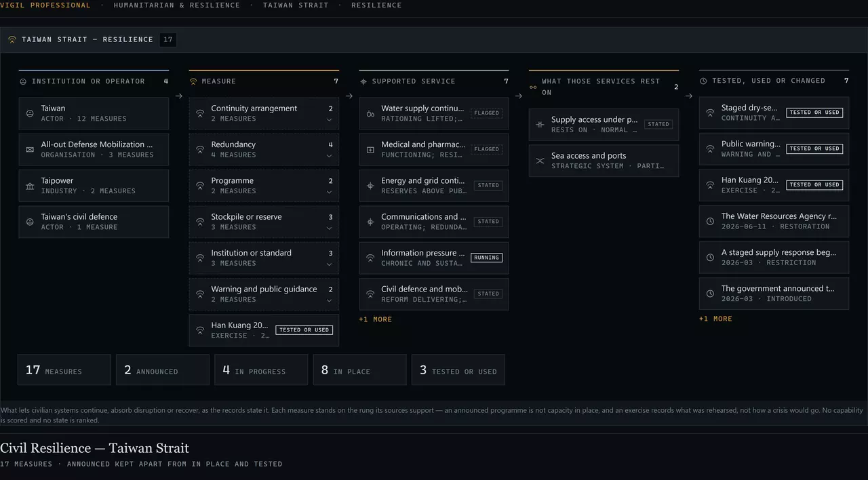Click the icon on the Medical and pharmac... card

tap(370, 149)
